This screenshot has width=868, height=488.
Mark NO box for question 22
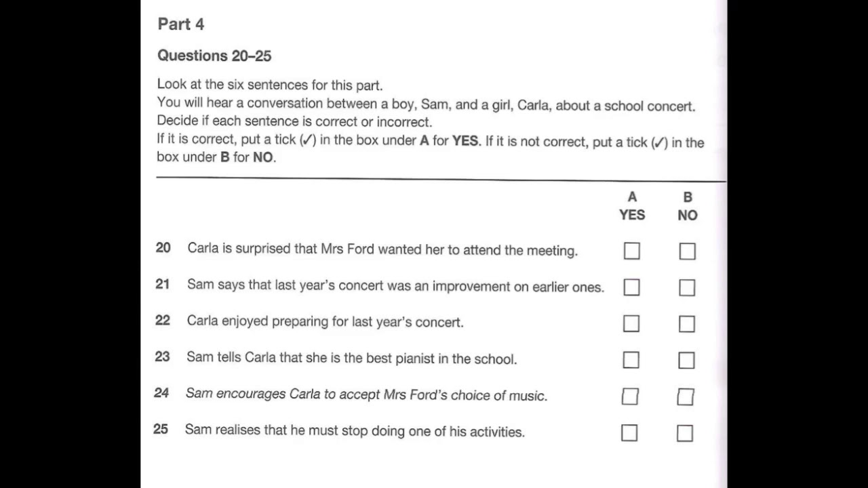(686, 324)
